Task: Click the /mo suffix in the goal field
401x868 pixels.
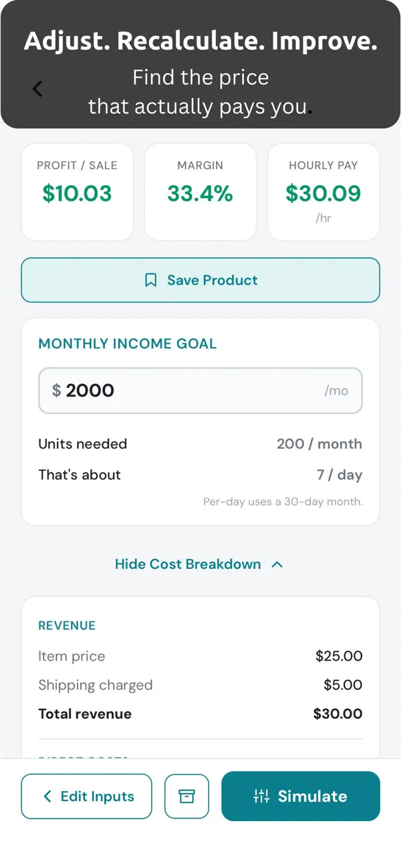Action: [336, 391]
